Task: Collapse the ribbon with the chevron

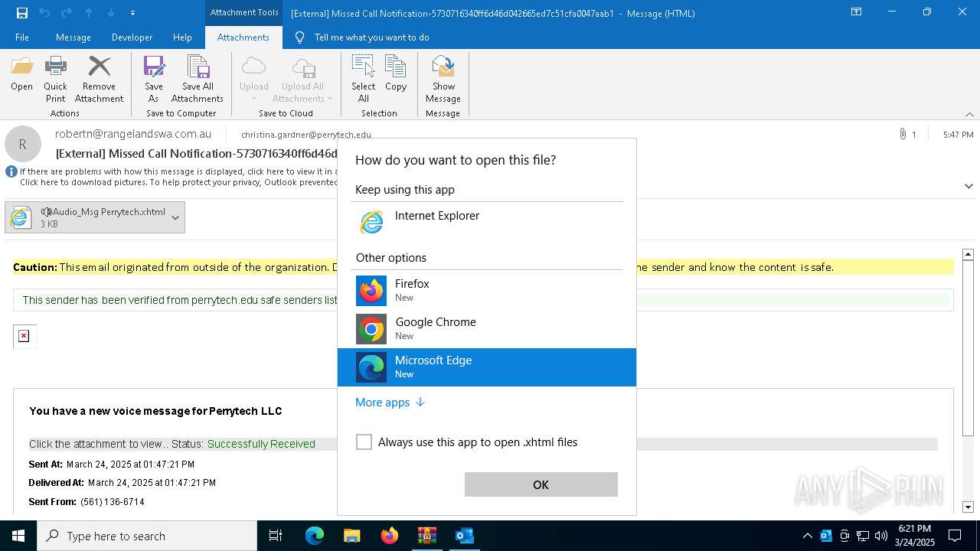Action: 969,114
